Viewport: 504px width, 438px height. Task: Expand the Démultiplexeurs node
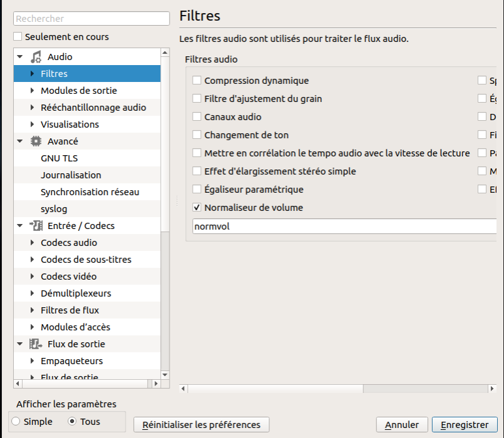point(32,293)
